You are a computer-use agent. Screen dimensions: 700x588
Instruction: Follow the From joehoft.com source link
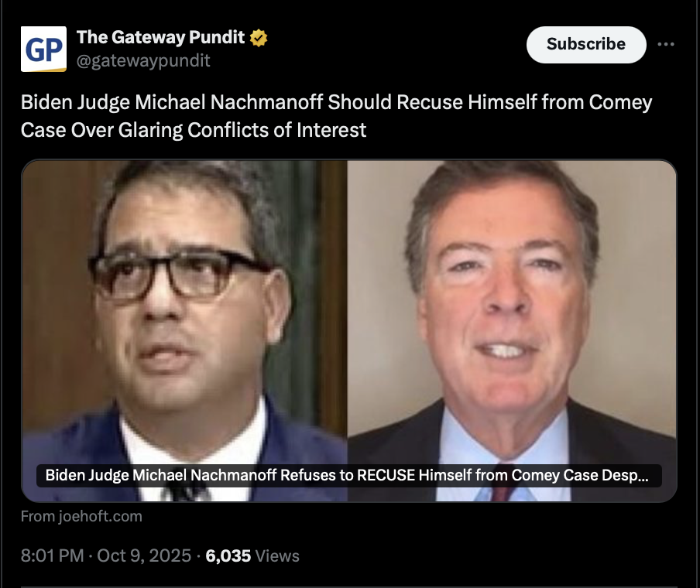tap(81, 517)
